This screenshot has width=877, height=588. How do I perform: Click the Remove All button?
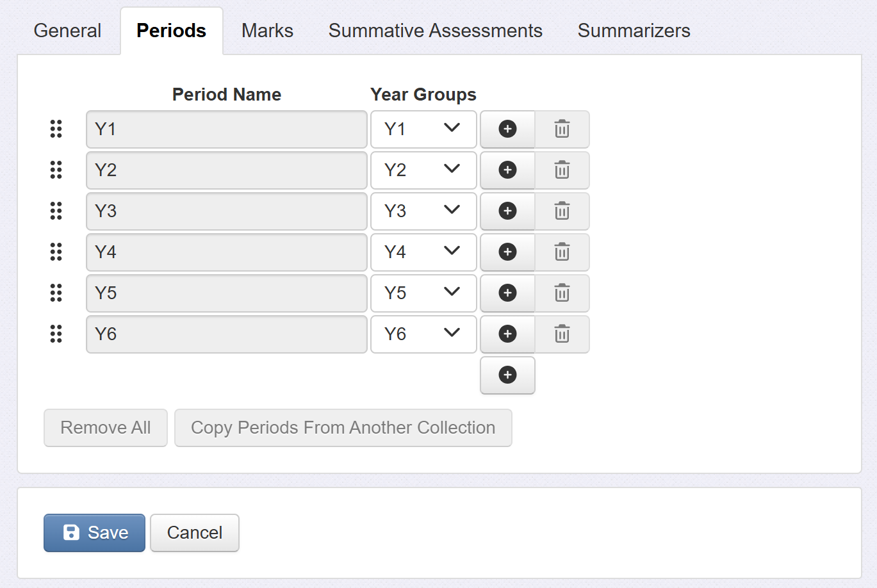[x=105, y=428]
